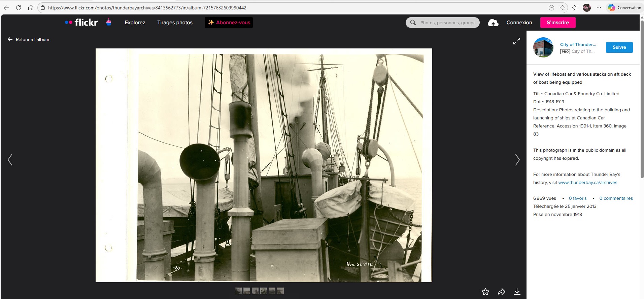Open browser settings ellipsis menu
Image resolution: width=644 pixels, height=299 pixels.
click(599, 8)
